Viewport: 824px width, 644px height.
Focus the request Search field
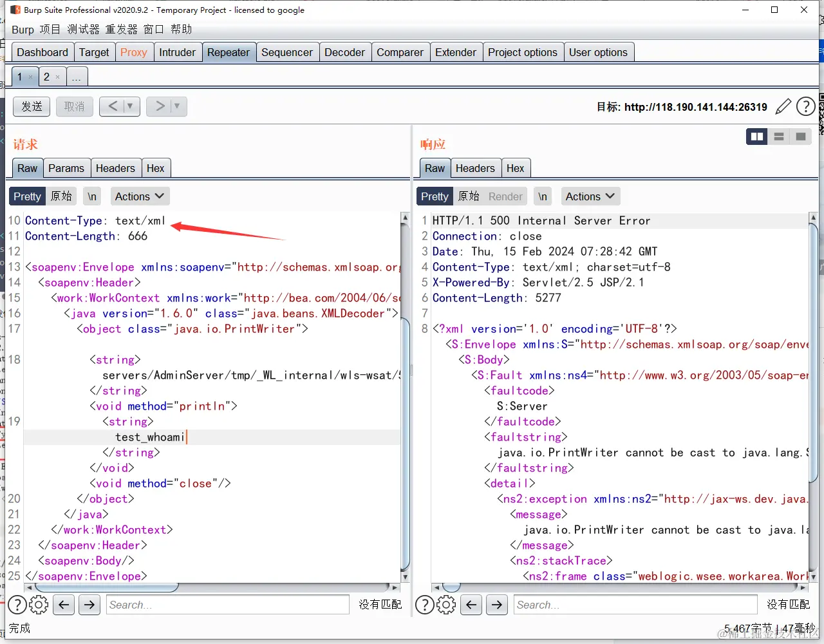[x=228, y=605]
